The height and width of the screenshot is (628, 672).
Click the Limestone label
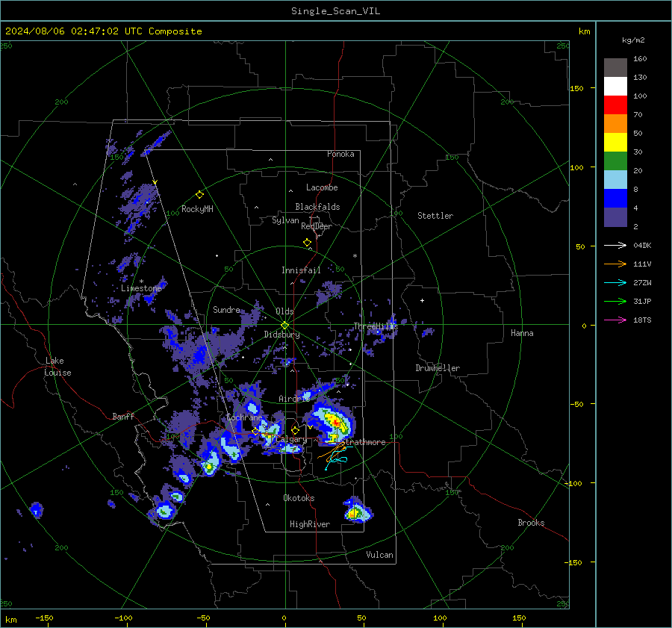tap(141, 288)
